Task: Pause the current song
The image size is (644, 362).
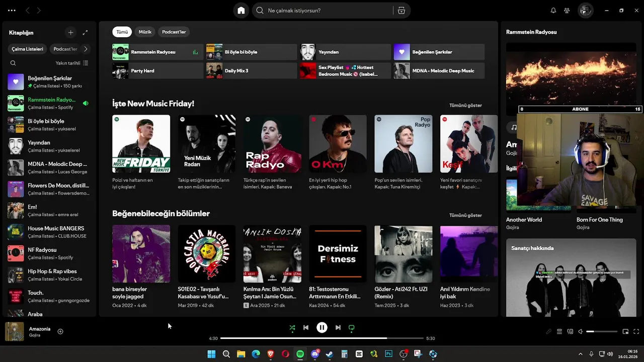Action: click(322, 327)
